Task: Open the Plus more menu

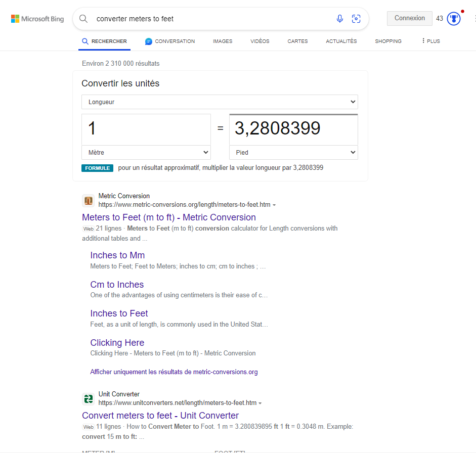Action: point(431,41)
